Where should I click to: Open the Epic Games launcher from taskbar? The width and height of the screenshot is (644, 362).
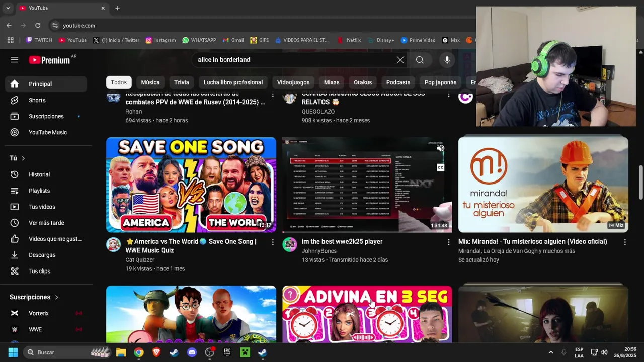(x=227, y=352)
